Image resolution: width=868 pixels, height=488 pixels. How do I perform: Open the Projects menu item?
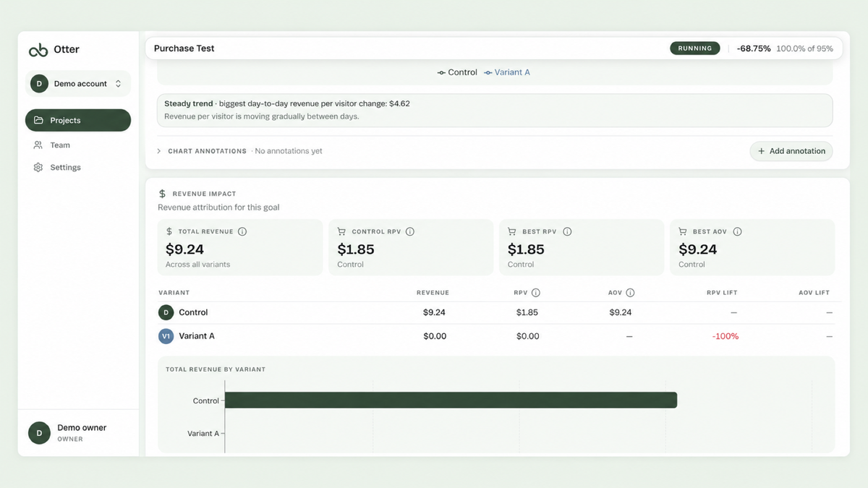(78, 121)
